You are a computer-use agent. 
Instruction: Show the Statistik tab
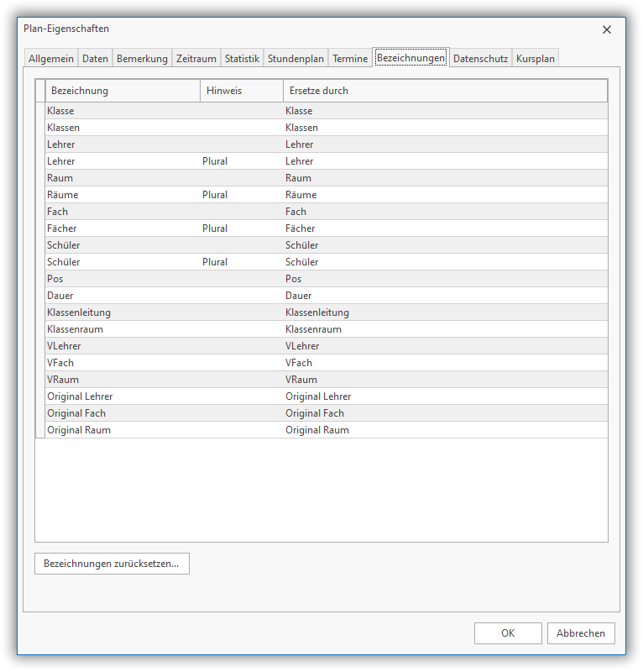pos(242,59)
